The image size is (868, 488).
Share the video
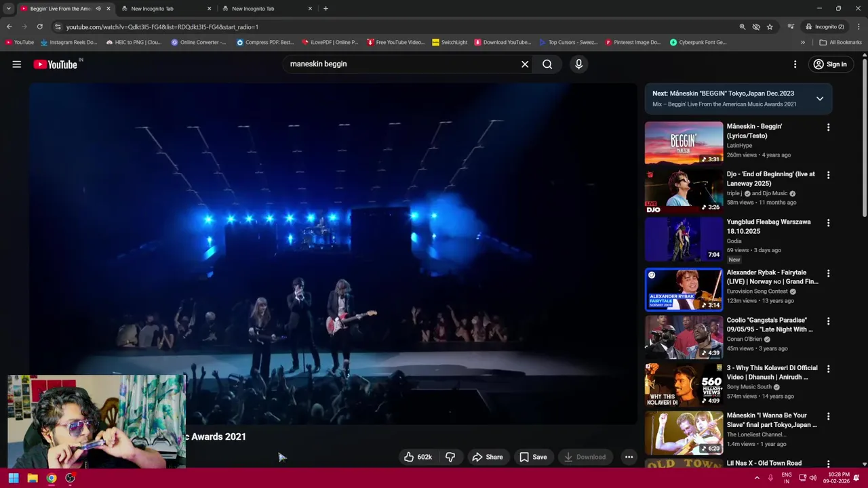point(488,457)
